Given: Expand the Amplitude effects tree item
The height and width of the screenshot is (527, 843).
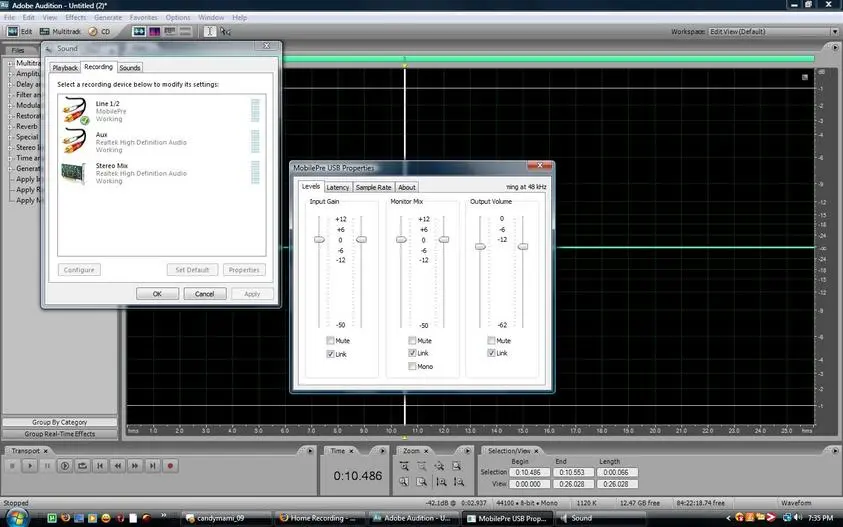Looking at the screenshot, I should tap(10, 74).
